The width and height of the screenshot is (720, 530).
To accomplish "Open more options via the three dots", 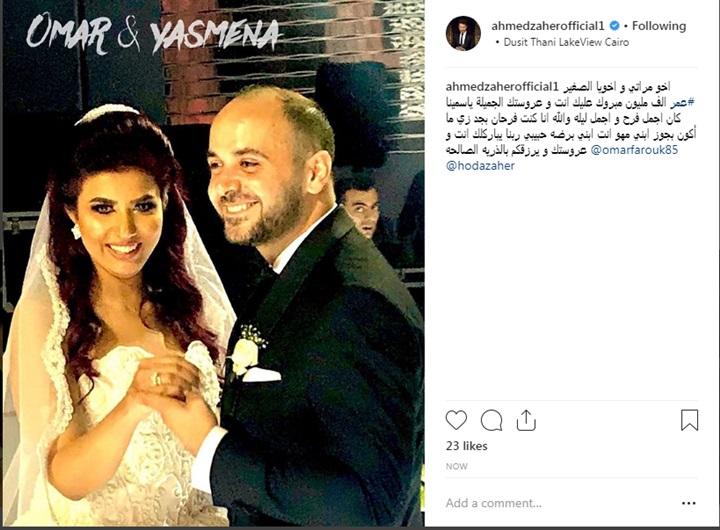I will [x=689, y=503].
